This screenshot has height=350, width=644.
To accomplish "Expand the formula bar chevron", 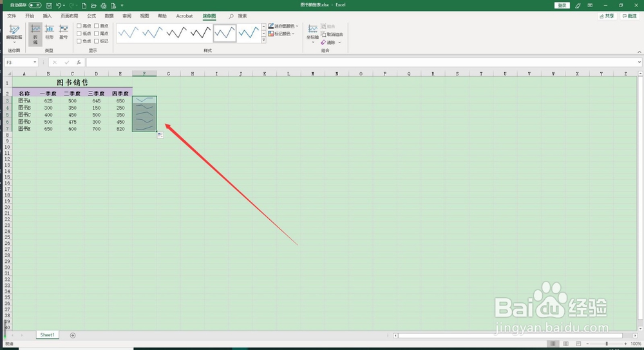I will (639, 63).
